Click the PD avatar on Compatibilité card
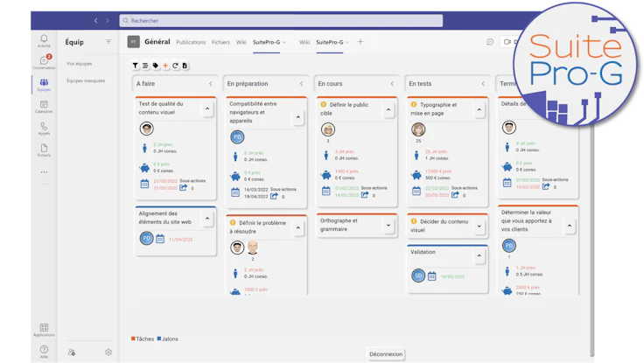Image resolution: width=644 pixels, height=363 pixels. pos(237,136)
